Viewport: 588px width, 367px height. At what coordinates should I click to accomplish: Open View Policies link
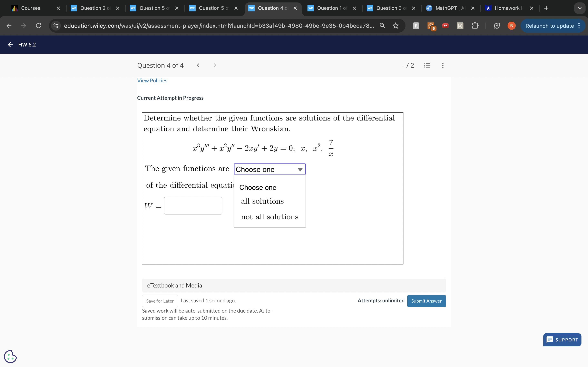(152, 80)
